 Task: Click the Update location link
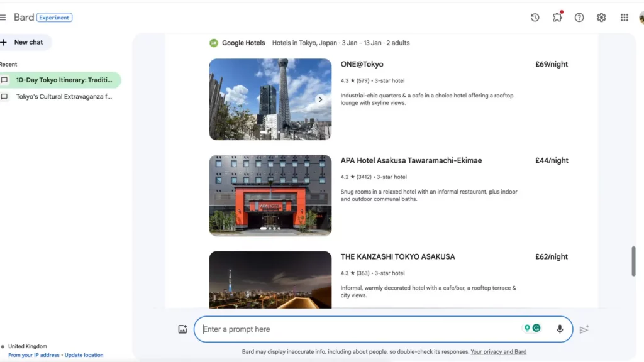(84, 355)
